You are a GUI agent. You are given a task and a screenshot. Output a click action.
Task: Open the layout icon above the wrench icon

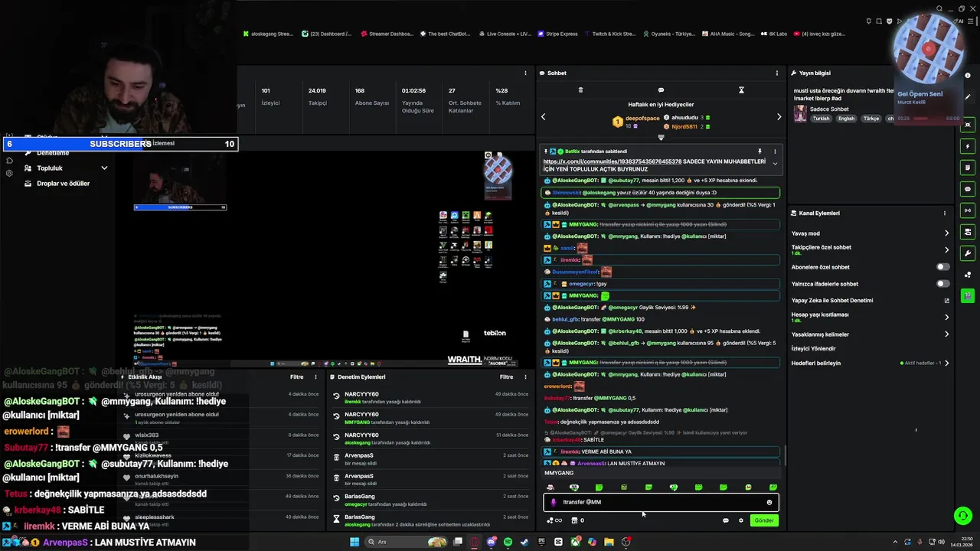968,232
